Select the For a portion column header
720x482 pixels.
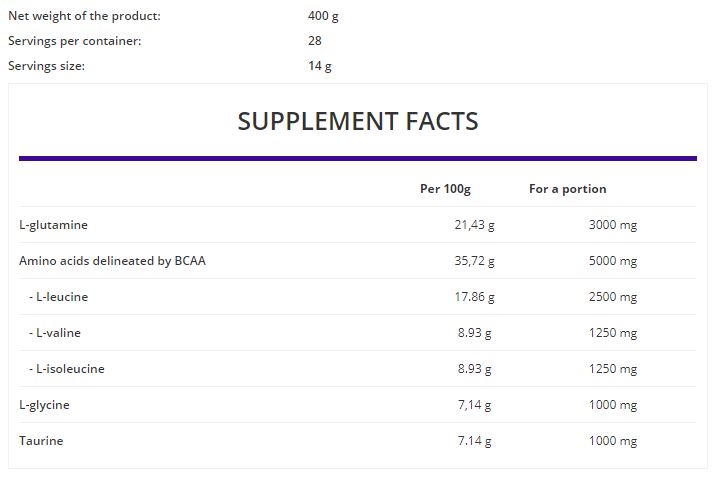point(568,189)
